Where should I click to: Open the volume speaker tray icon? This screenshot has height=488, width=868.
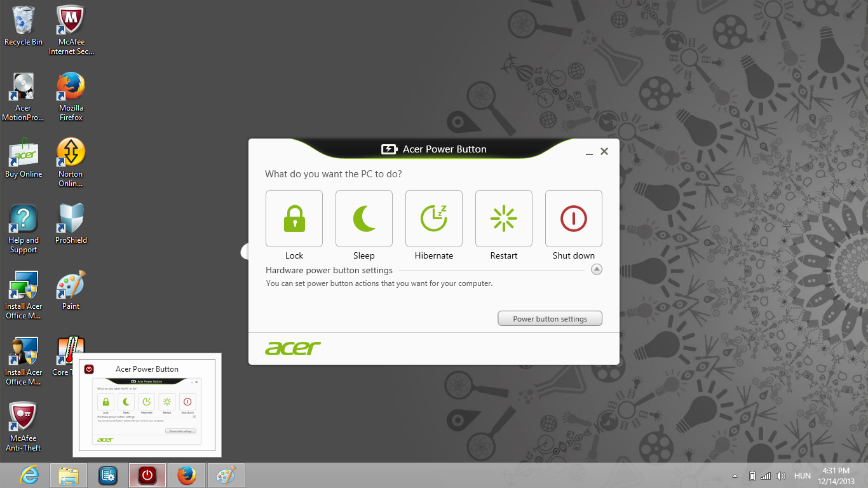click(780, 476)
